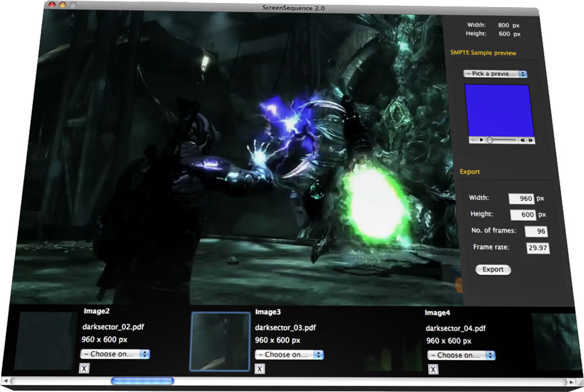Click the 'SMPTE Sample preview' heading
Viewport: 584px width, 392px height.
pos(483,53)
